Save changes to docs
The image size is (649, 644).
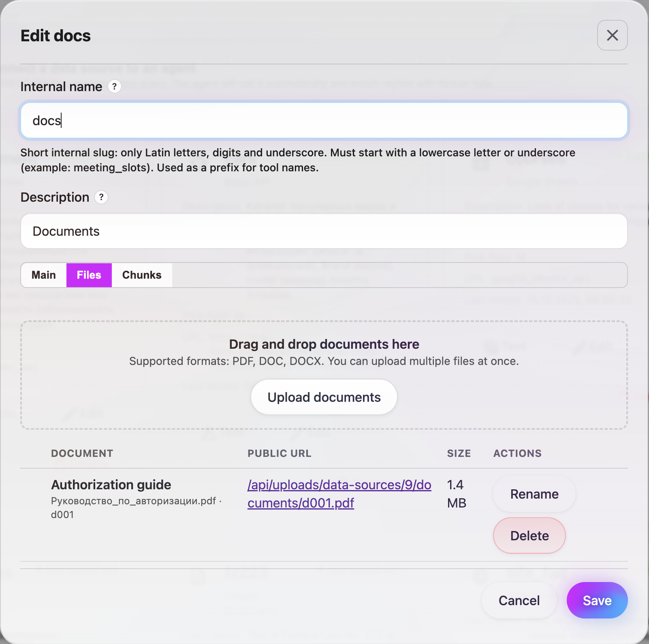click(x=597, y=600)
